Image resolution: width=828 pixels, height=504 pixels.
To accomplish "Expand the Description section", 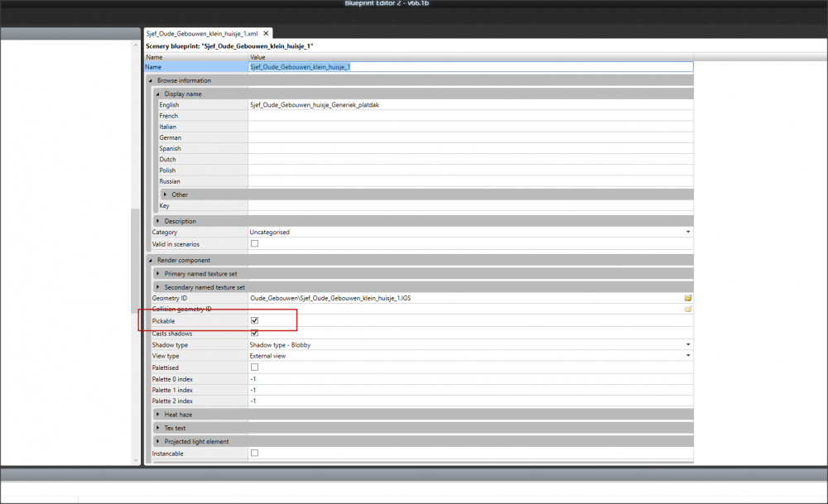I will (x=158, y=221).
